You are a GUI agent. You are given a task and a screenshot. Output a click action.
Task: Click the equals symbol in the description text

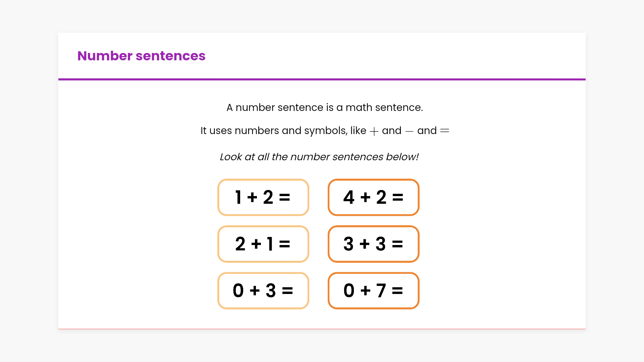point(444,131)
